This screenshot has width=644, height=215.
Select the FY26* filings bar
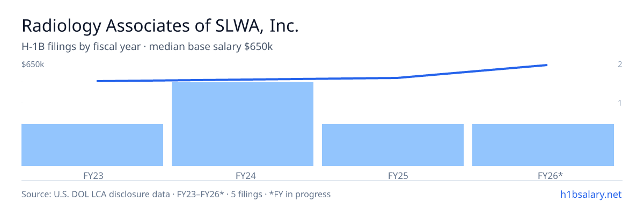543,145
